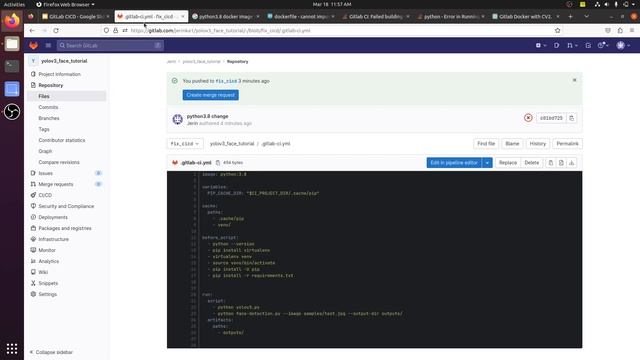
Task: Click the CI/CD rocket icon
Action: [x=33, y=195]
